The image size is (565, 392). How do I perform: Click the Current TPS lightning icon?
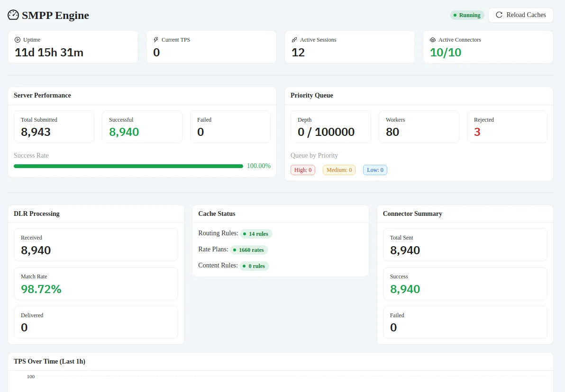pos(156,40)
